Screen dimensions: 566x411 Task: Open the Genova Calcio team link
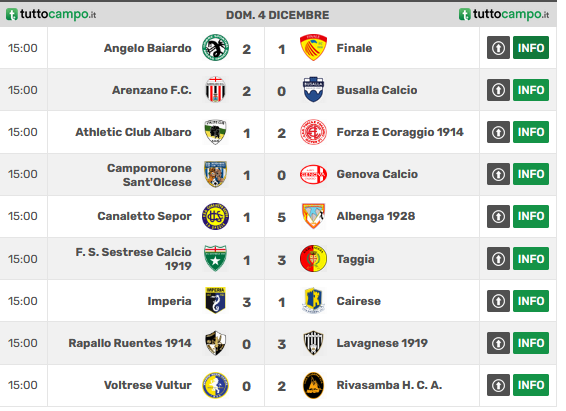click(377, 174)
